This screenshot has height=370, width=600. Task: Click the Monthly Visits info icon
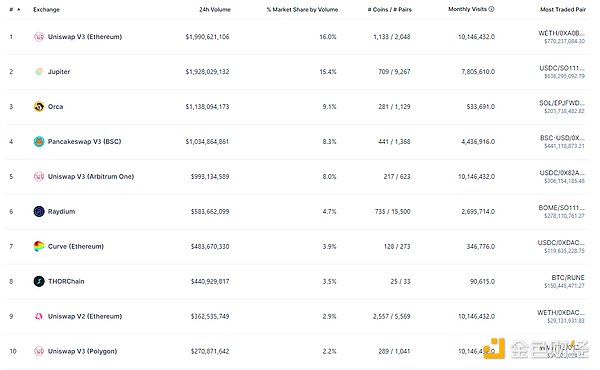[x=492, y=9]
